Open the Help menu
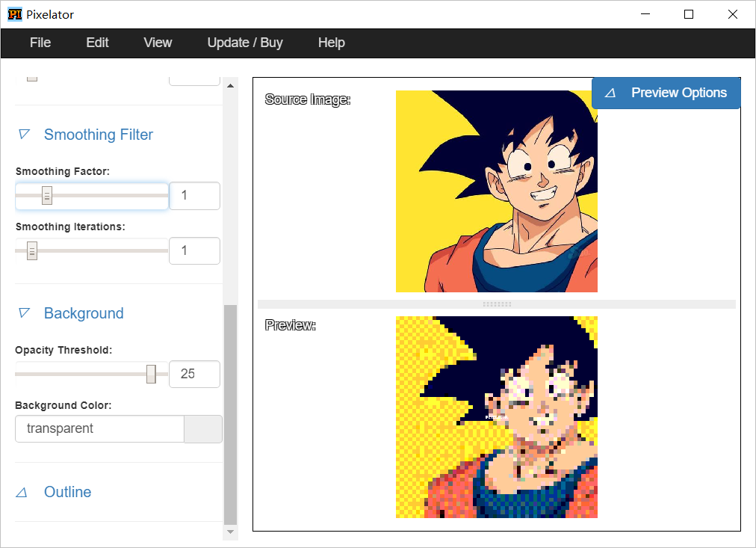This screenshot has height=548, width=756. coord(331,43)
